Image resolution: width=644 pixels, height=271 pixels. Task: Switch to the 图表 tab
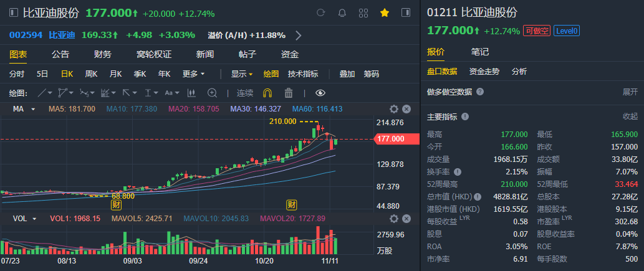18,54
